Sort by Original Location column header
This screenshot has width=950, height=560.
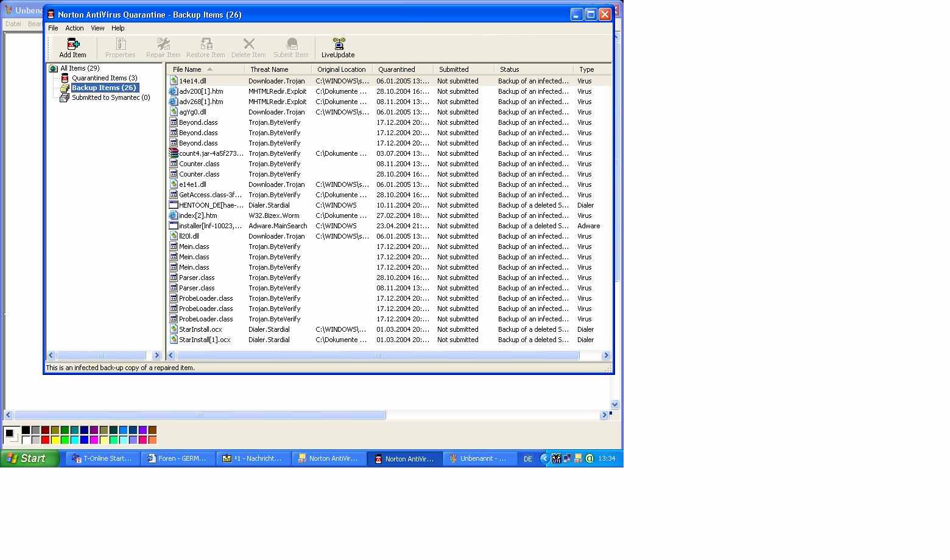pos(342,69)
